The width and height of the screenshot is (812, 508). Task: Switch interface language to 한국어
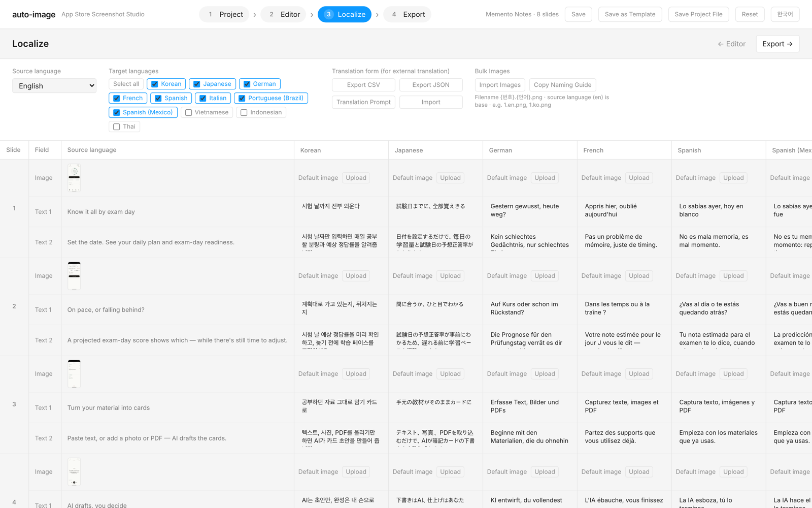785,14
